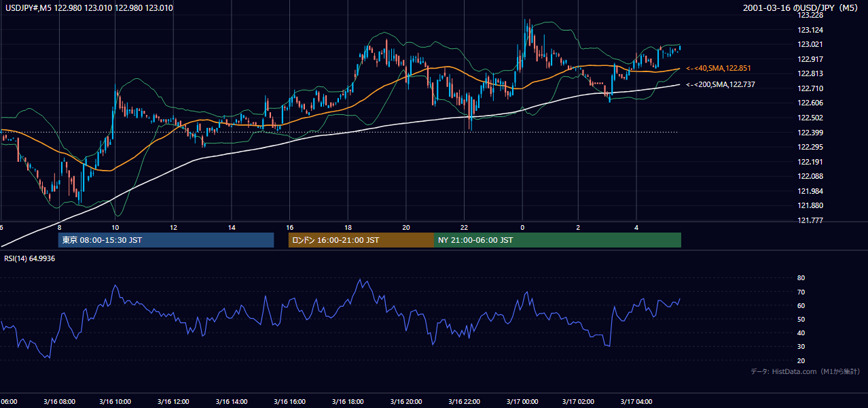
Task: Click price axis label 123.228
Action: tap(810, 15)
